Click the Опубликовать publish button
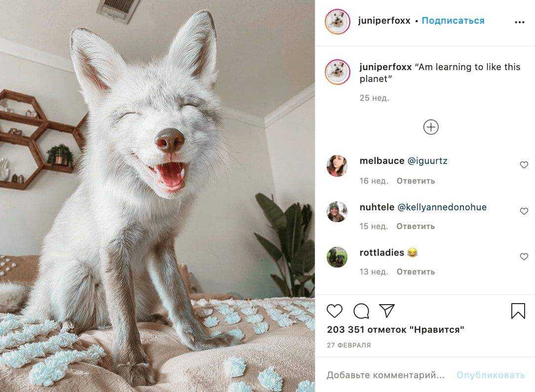Viewport: 535px width, 392px height. tap(491, 375)
